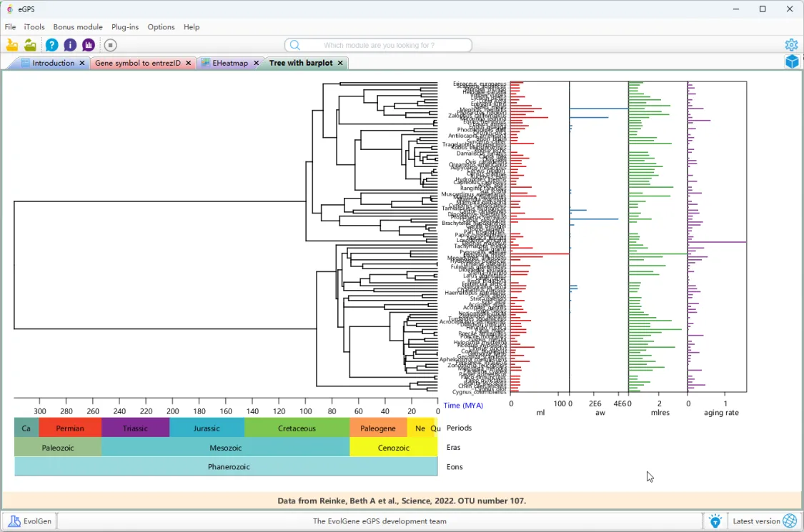Click the module search input field
The width and height of the screenshot is (804, 532).
coord(378,45)
